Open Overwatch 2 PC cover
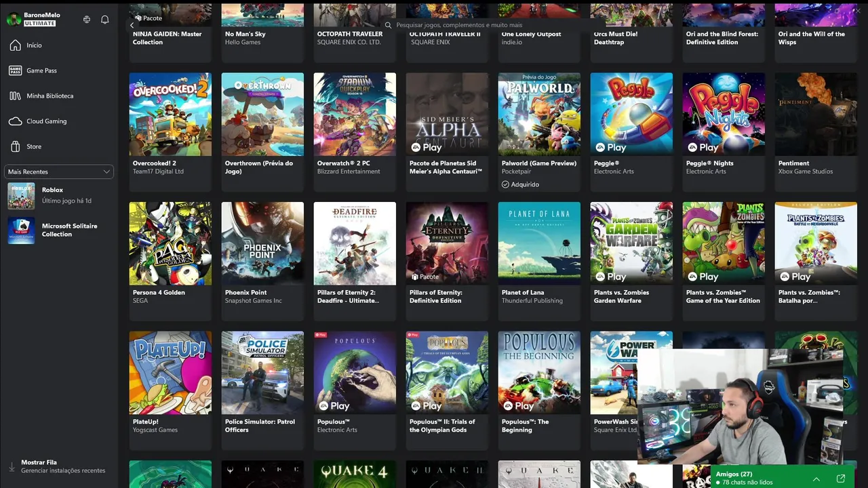 click(355, 115)
